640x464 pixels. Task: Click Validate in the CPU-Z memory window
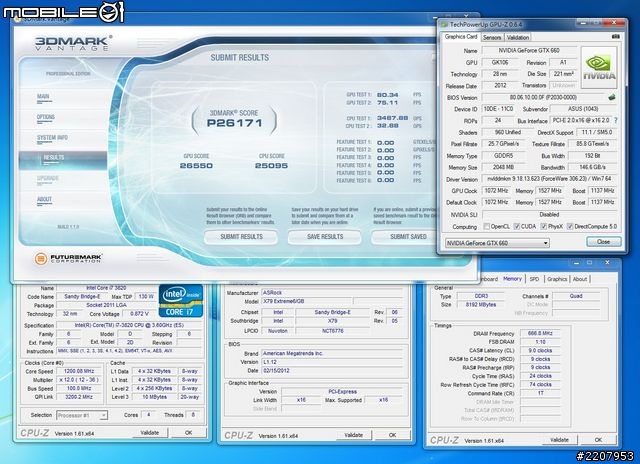[559, 440]
